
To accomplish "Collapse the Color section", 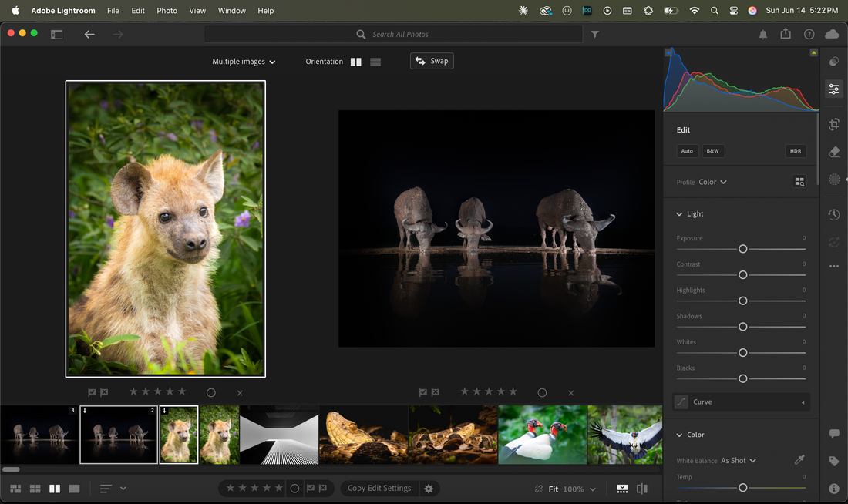I will [679, 435].
